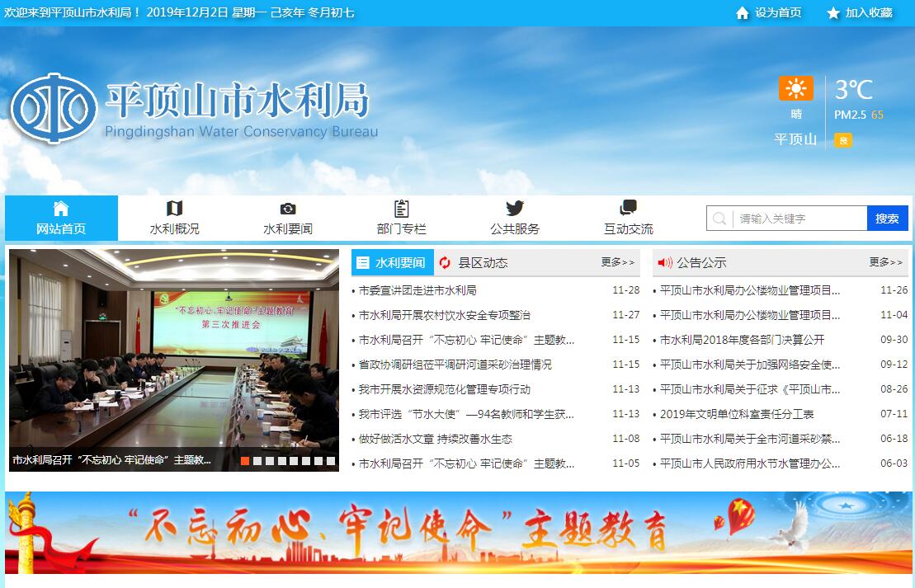Click the camera icon above 水利要闻
Image resolution: width=915 pixels, height=588 pixels.
(x=287, y=209)
